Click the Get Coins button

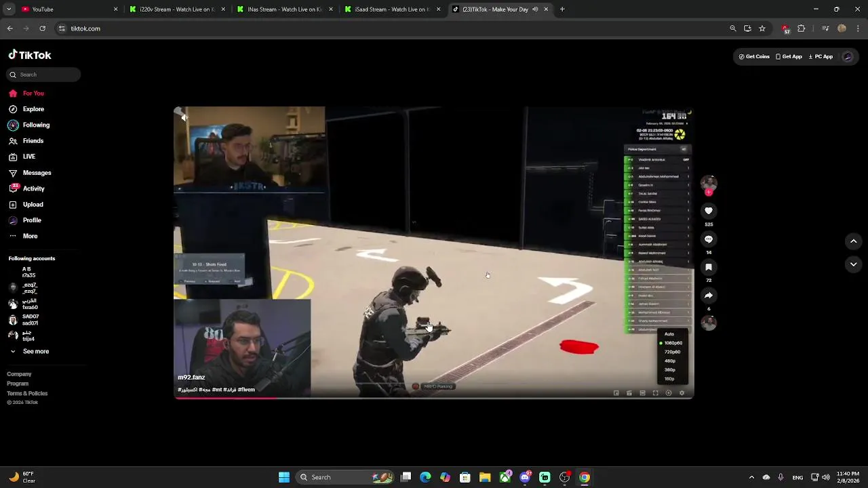point(754,57)
